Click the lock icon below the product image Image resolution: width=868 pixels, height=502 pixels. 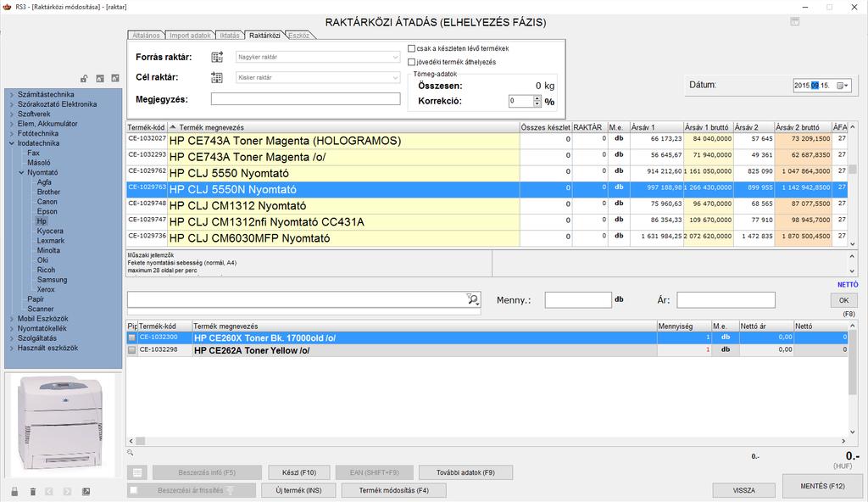pos(15,492)
